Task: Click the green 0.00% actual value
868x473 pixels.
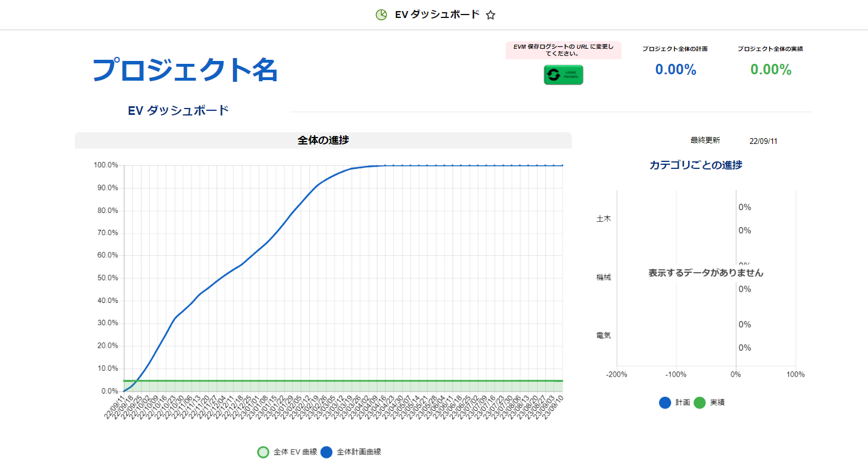Action: [771, 70]
